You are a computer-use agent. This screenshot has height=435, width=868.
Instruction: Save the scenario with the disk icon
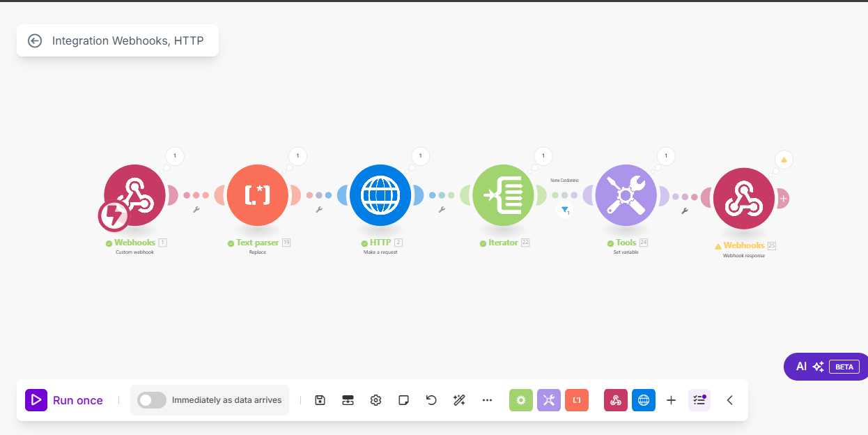tap(320, 400)
